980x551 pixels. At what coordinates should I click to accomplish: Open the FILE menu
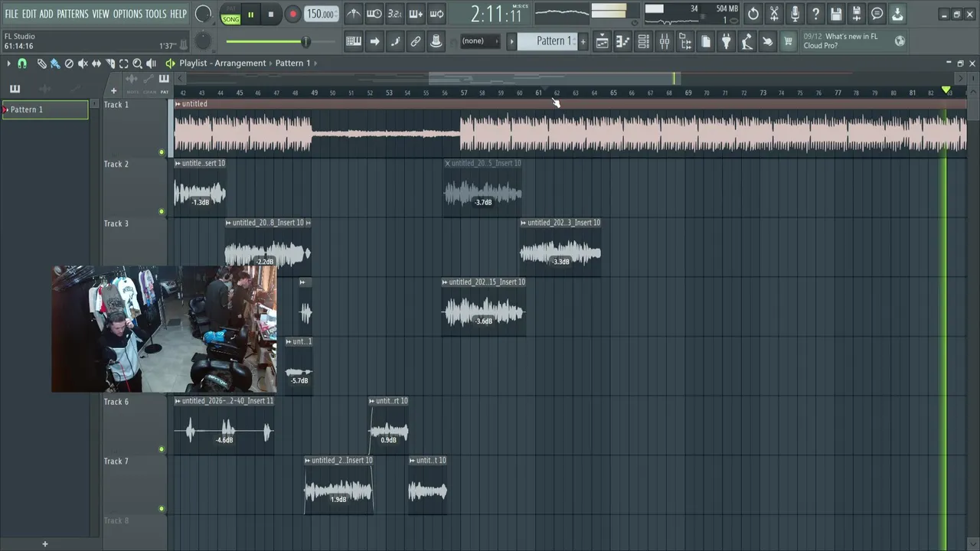(x=11, y=14)
